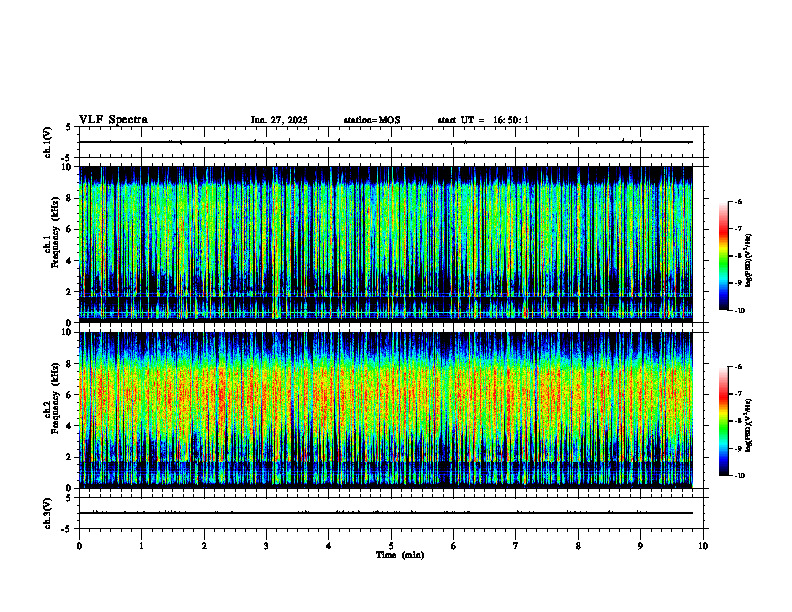The height and width of the screenshot is (612, 792).
Task: Click the ch.2 spectrogram color scale bar
Action: point(723,421)
